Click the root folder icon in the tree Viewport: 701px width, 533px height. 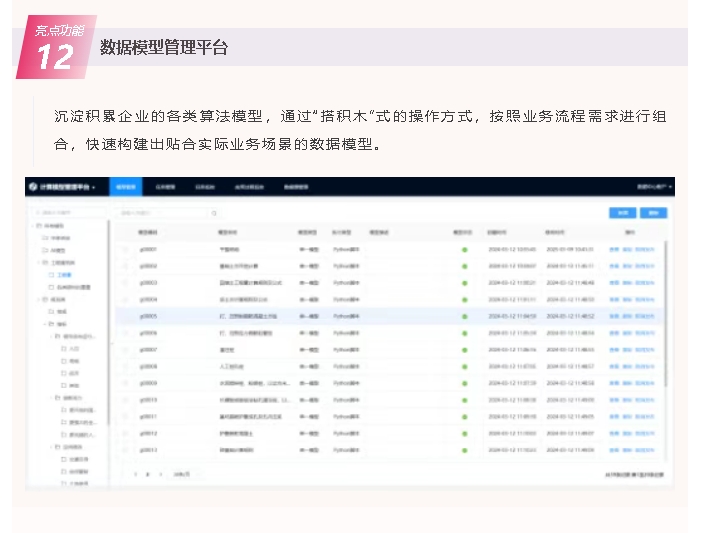point(40,227)
